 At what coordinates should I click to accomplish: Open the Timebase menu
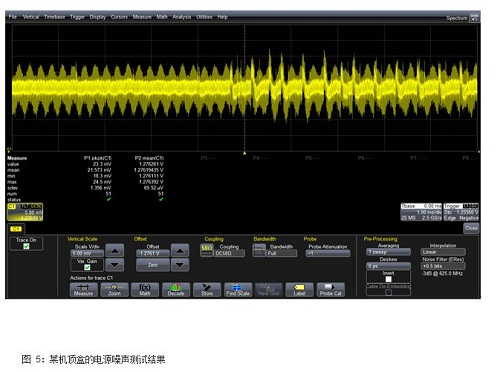(54, 17)
